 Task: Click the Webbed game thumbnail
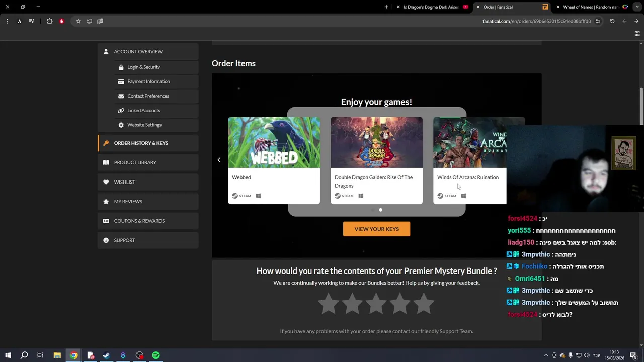(x=274, y=142)
